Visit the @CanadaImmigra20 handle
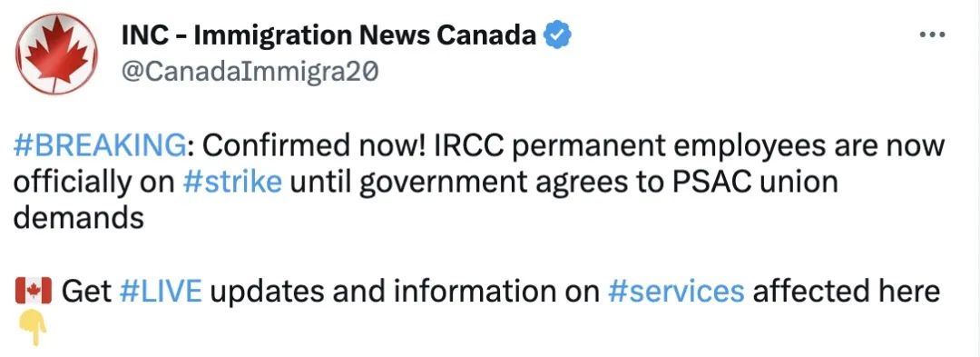Screen dimensions: 980x357 (250, 73)
